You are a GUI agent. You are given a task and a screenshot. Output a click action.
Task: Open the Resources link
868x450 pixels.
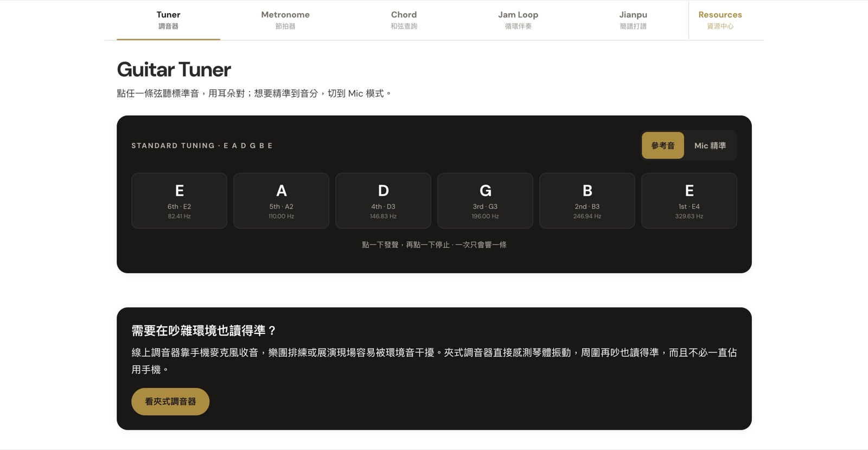click(x=720, y=20)
